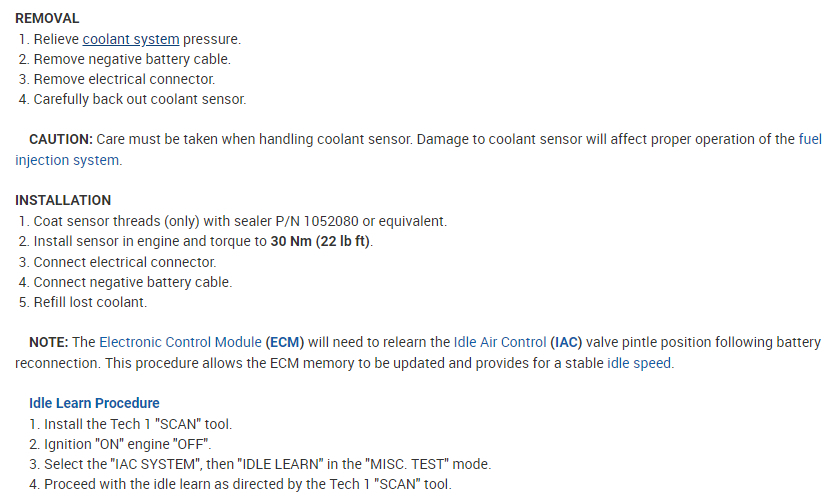
Task: Open the "Electronic Control Module" link
Action: [x=180, y=342]
